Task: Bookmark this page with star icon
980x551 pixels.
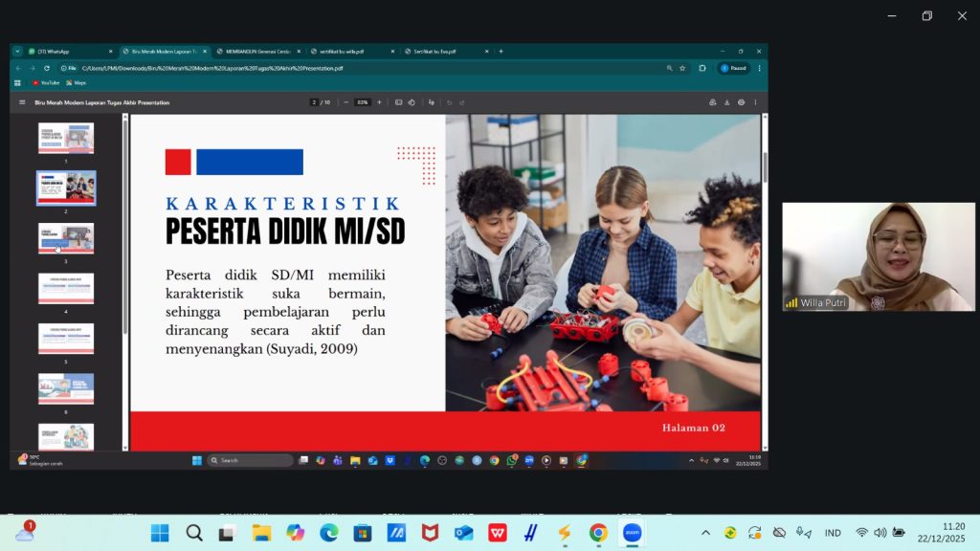Action: 682,68
